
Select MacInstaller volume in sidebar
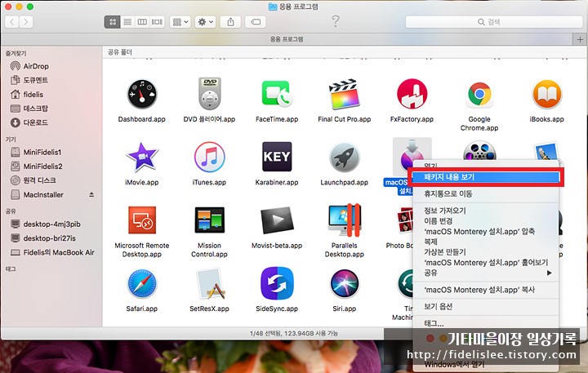(43, 194)
